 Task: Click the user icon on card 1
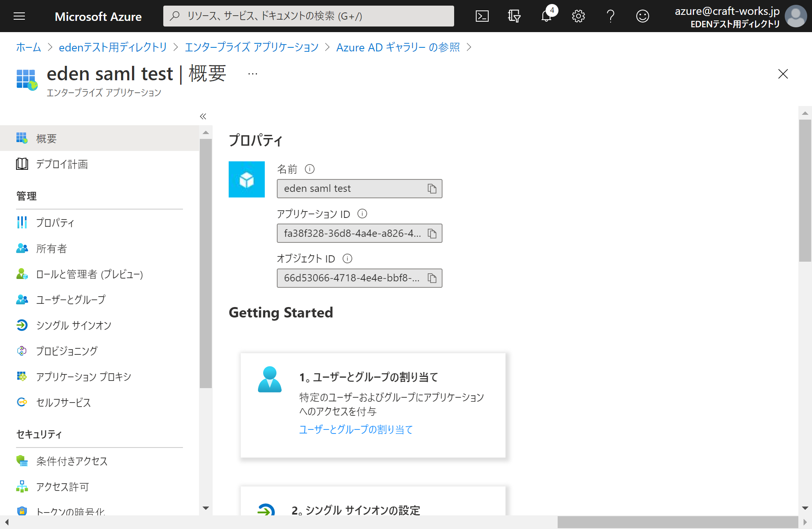(270, 379)
